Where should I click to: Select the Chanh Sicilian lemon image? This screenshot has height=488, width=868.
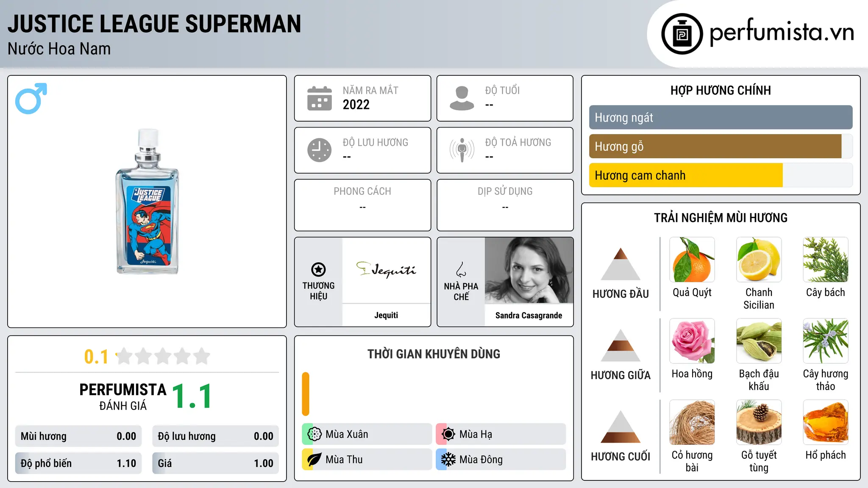(x=759, y=260)
